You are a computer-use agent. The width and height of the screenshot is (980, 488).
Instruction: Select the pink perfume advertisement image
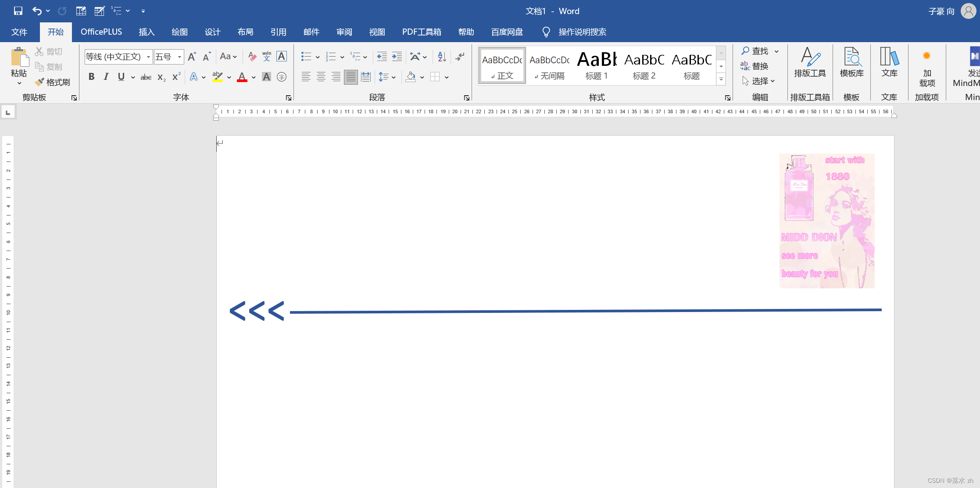click(826, 221)
